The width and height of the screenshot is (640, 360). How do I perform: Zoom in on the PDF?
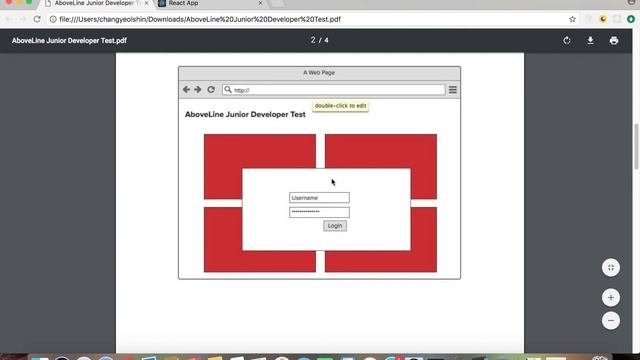coord(611,298)
